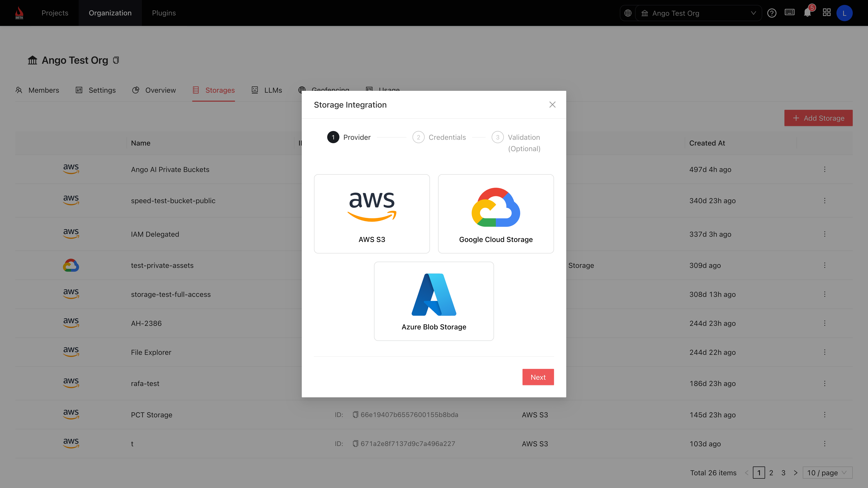Click the Total 26 items text

click(x=713, y=473)
